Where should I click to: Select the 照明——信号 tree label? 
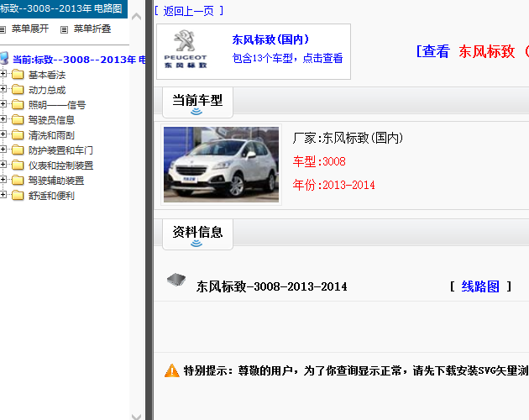(57, 105)
